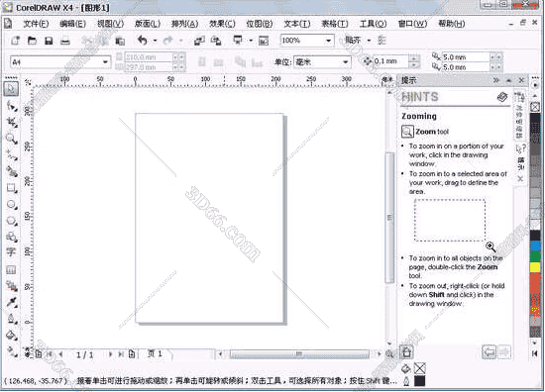
Task: Pick the green color swatch
Action: click(x=535, y=256)
